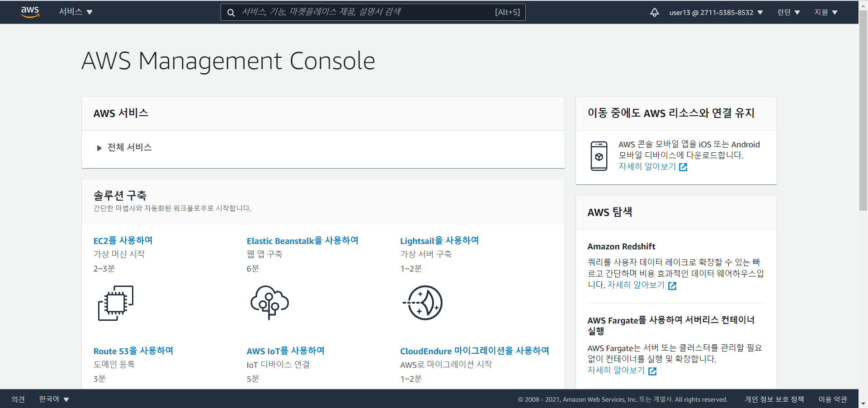Click the AWS logo home icon
The image size is (868, 408).
click(30, 12)
